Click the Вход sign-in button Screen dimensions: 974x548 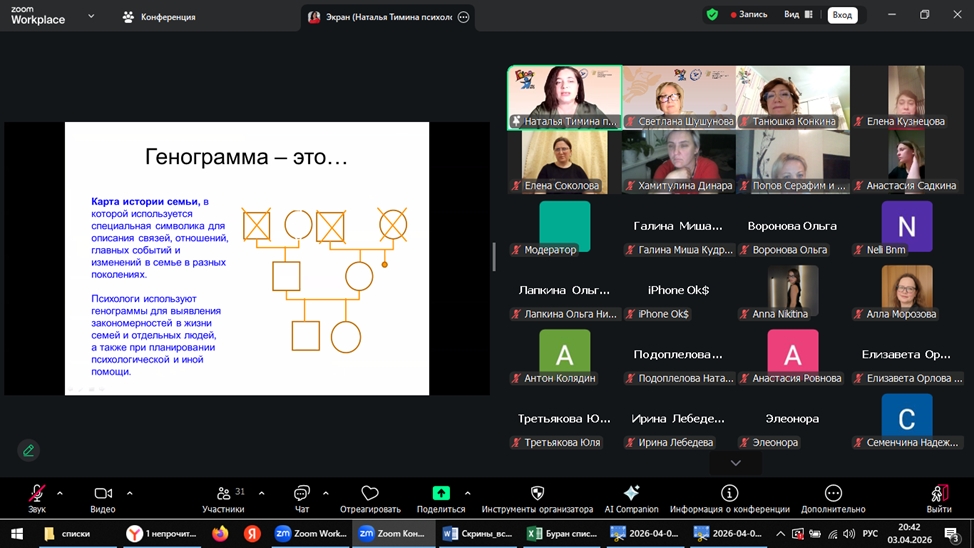click(x=842, y=15)
